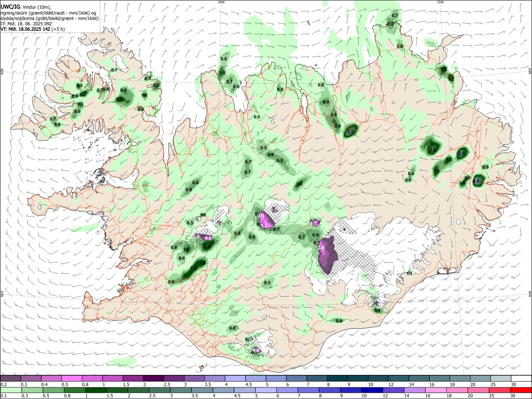The width and height of the screenshot is (532, 399).
Task: Click the "3.5" precipitation value in the east
Action: 461,153
